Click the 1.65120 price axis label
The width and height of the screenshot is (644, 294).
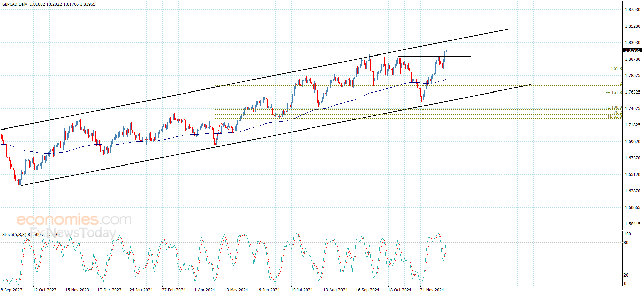coord(632,175)
